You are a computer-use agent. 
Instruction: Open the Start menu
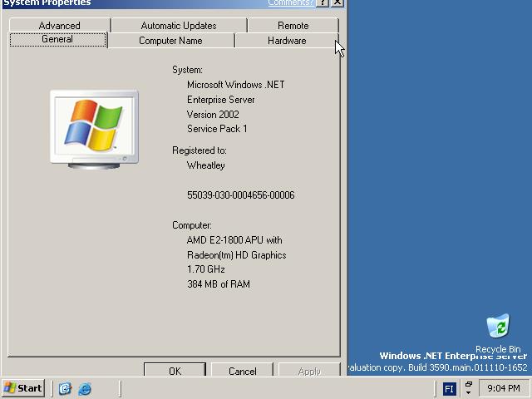[x=23, y=388]
